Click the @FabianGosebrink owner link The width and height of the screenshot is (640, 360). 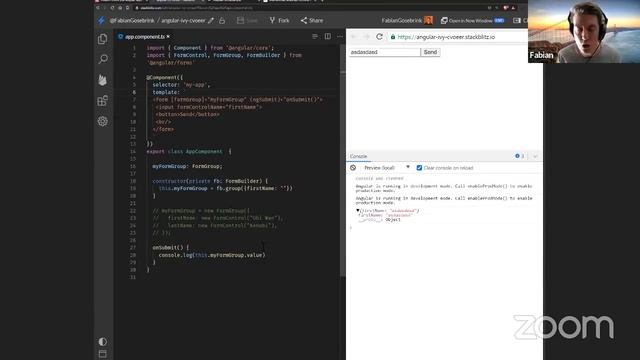tap(131, 20)
